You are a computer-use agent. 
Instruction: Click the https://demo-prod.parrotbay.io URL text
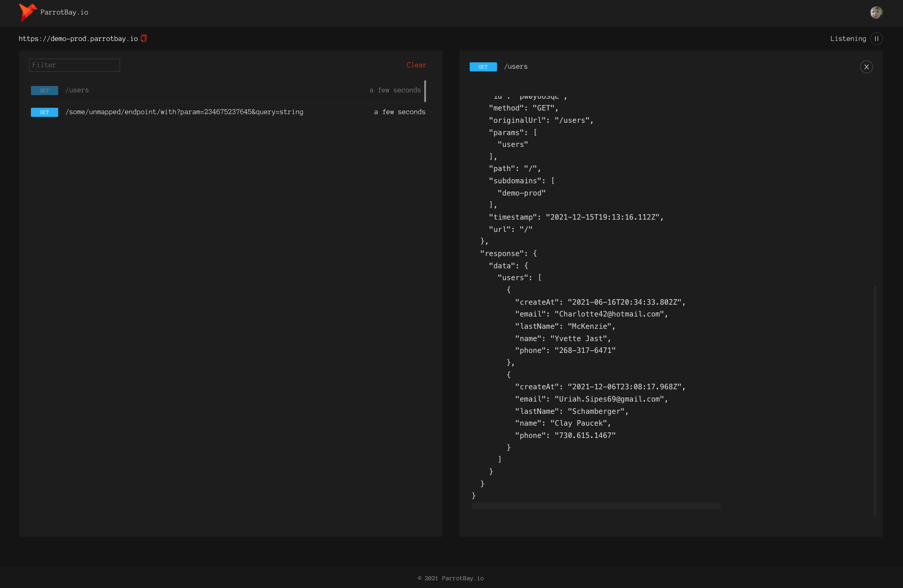(x=78, y=39)
